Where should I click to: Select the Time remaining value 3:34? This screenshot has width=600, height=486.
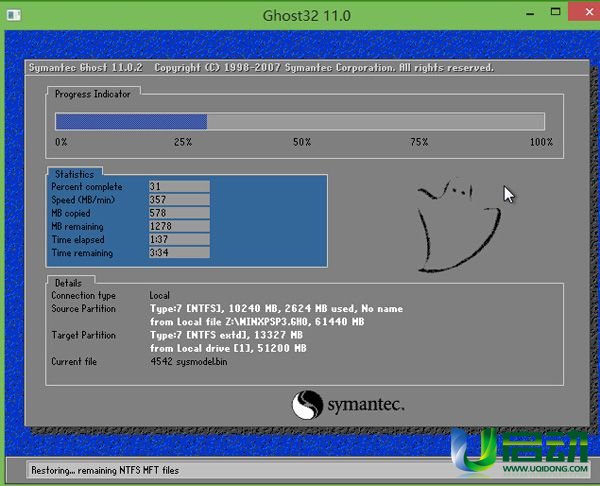coord(179,253)
